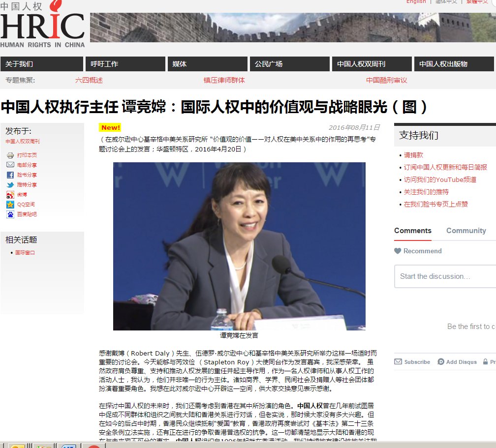Click the photo caption 谭竞嫦在发言
496x448 pixels.
239,335
